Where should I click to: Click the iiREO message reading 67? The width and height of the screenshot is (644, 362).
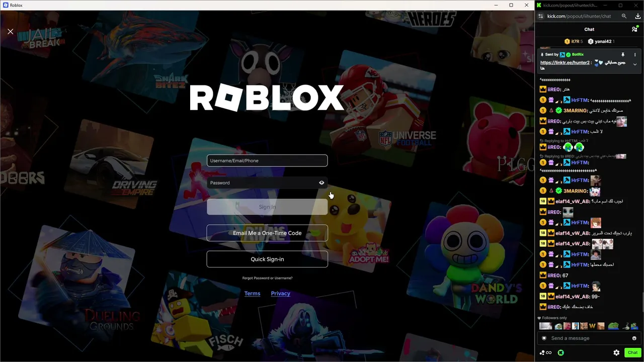(553, 276)
